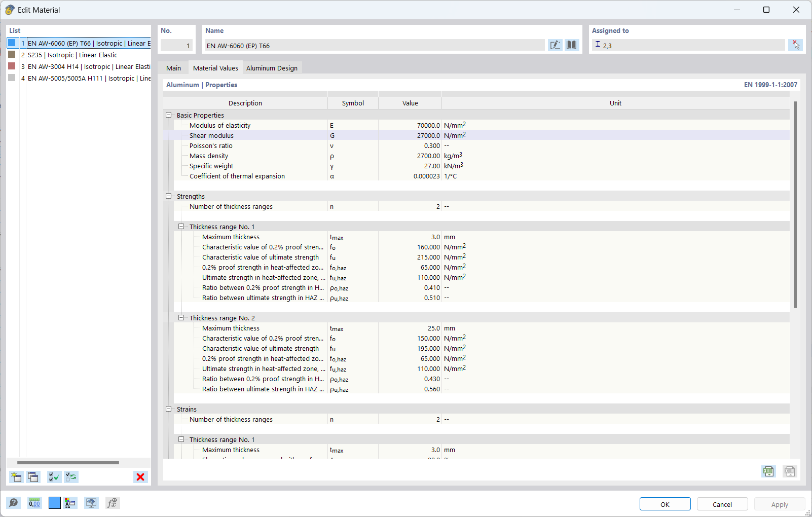The width and height of the screenshot is (812, 517).
Task: Click the list's horizontal scrollbar
Action: click(68, 462)
